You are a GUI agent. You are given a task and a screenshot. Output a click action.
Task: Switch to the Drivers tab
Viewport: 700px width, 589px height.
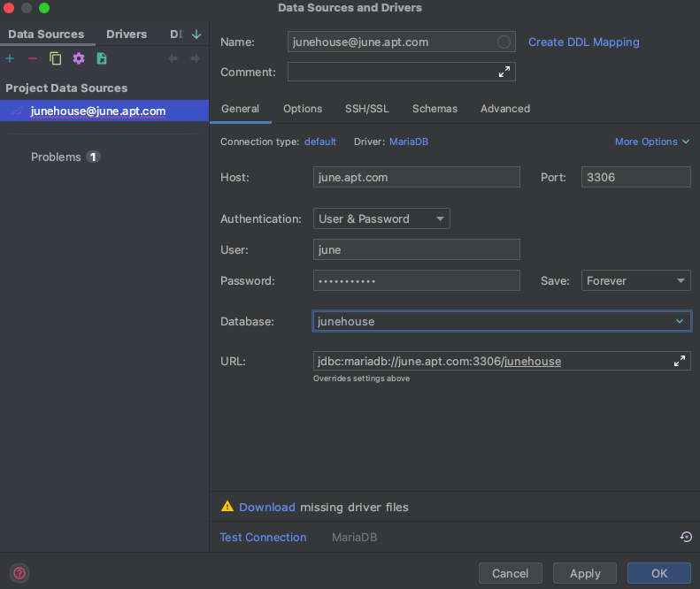click(x=127, y=34)
